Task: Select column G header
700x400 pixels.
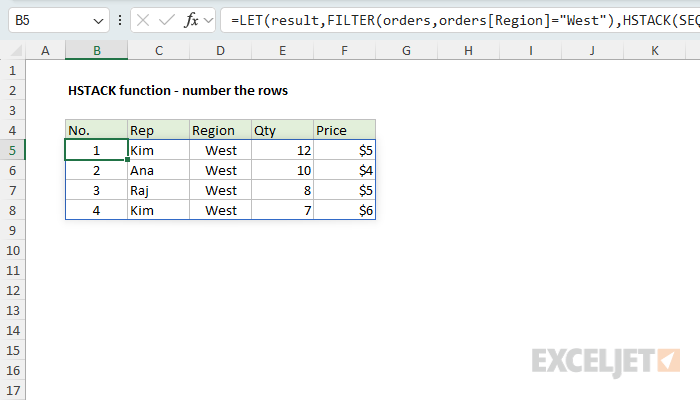Action: tap(406, 50)
